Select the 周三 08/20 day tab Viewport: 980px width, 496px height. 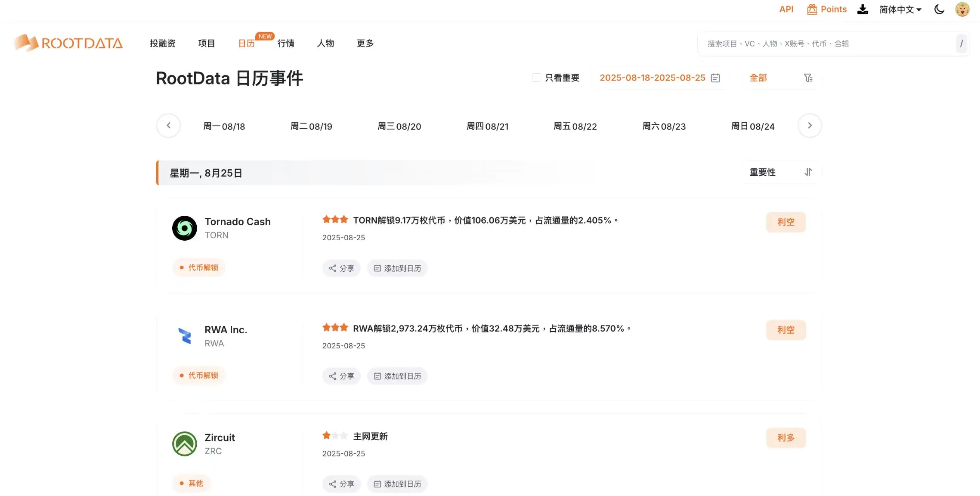coord(399,126)
